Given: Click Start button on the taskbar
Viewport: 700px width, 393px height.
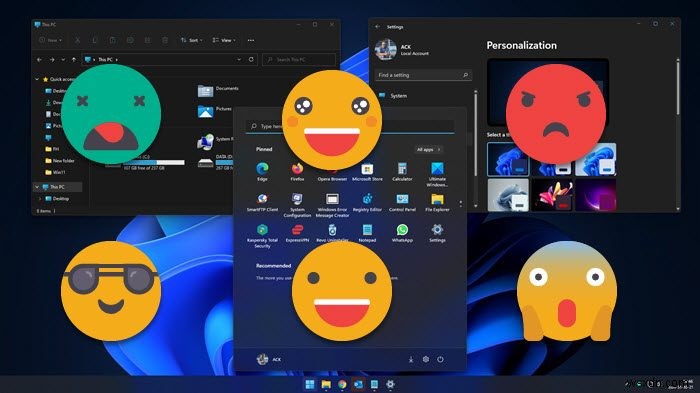Looking at the screenshot, I should point(310,384).
